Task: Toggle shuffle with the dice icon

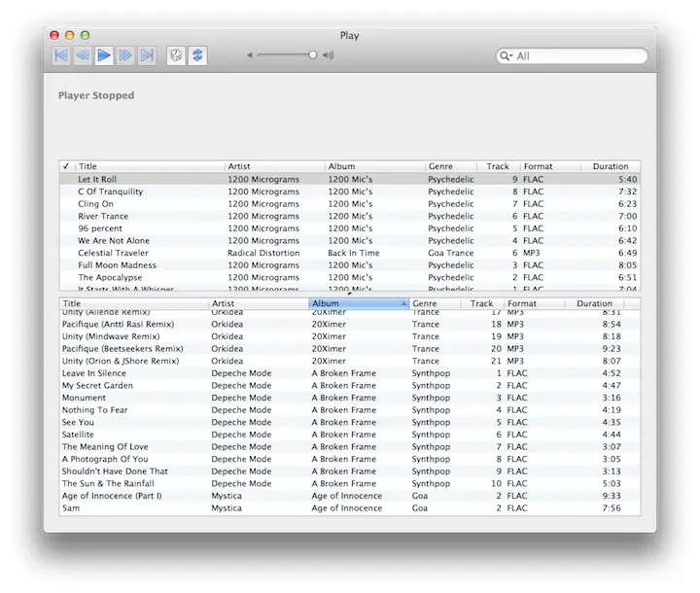Action: [176, 55]
